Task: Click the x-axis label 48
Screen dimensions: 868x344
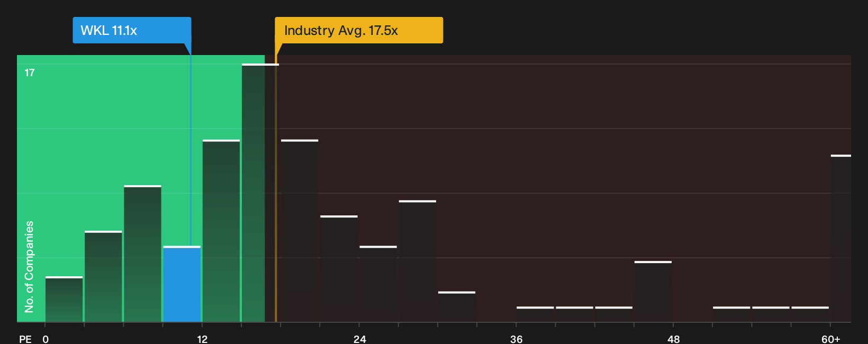Action: point(673,339)
